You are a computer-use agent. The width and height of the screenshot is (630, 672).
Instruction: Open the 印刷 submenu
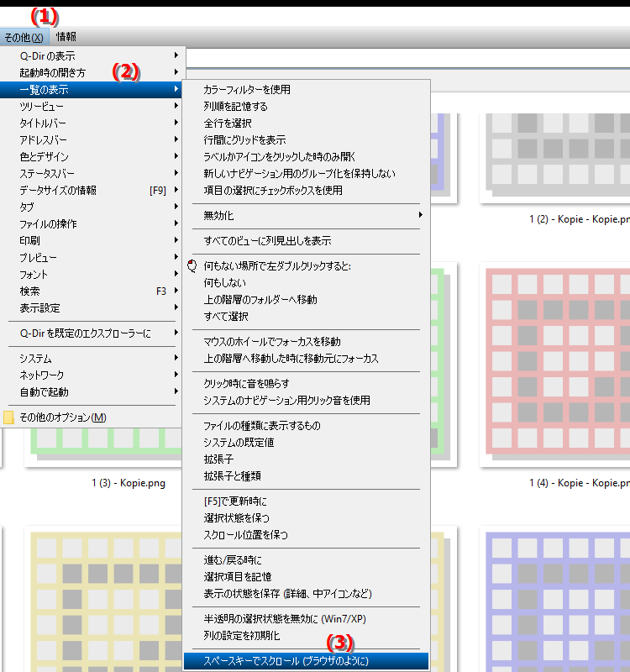[92, 240]
